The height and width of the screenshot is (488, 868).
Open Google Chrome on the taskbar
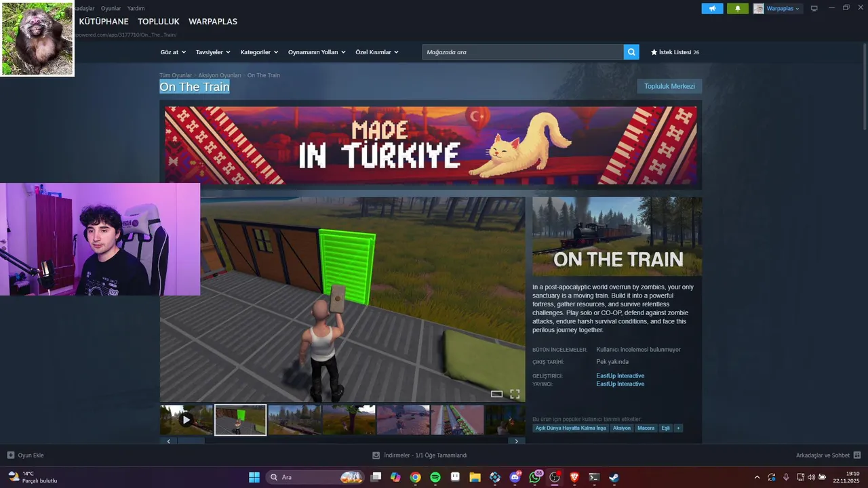pos(415,477)
